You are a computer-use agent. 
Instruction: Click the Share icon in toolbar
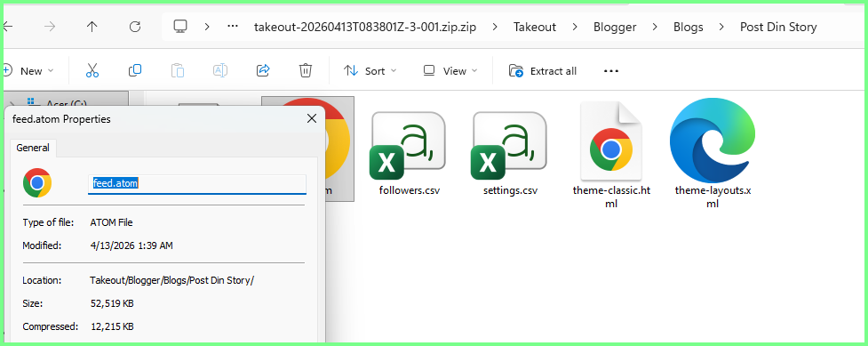[x=263, y=70]
